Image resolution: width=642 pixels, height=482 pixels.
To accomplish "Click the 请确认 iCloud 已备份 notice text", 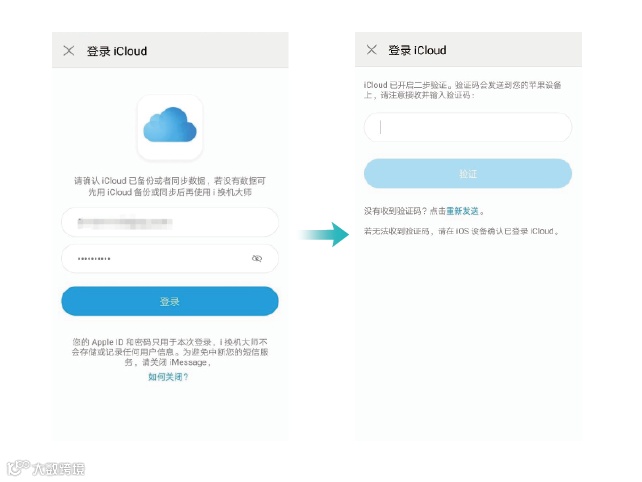I will pos(170,186).
